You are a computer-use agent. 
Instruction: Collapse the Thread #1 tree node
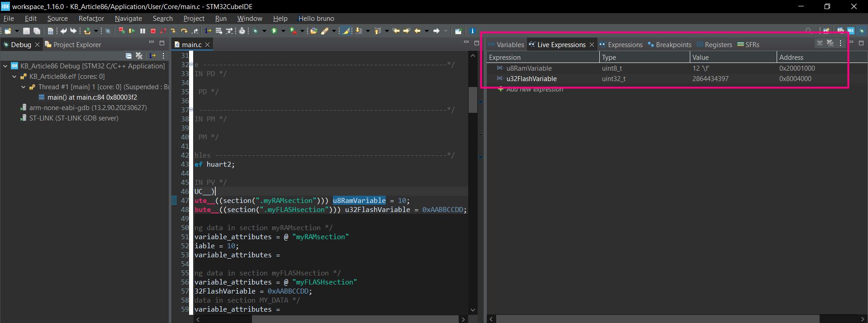(24, 87)
